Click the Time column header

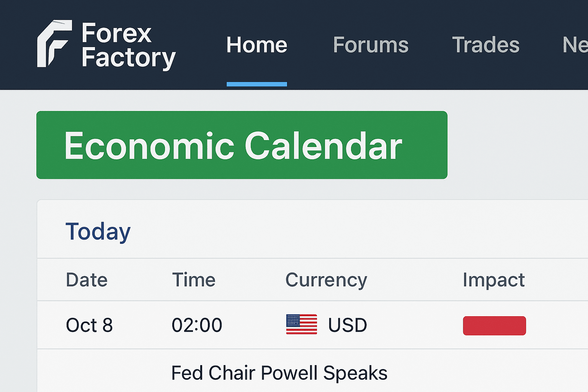pyautogui.click(x=194, y=280)
